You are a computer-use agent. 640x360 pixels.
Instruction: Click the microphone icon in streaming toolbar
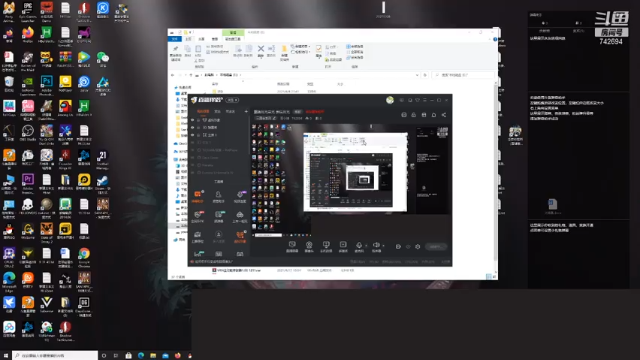[359, 244]
